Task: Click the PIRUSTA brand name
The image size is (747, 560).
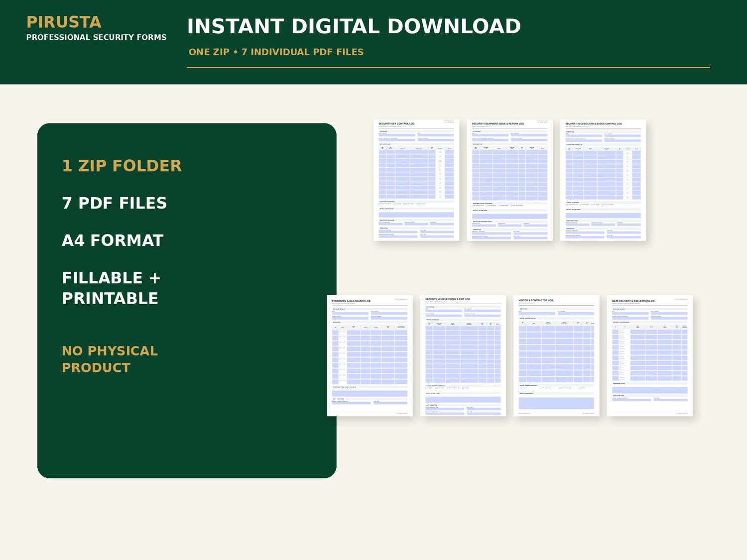Action: [x=64, y=22]
